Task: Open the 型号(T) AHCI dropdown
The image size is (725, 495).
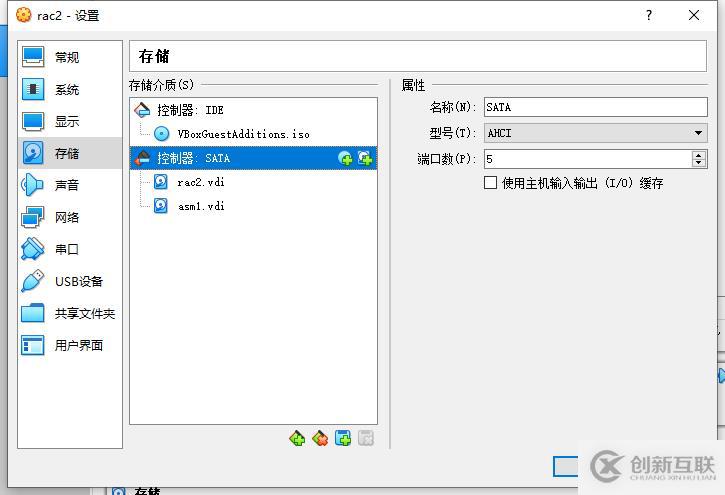Action: (x=596, y=133)
